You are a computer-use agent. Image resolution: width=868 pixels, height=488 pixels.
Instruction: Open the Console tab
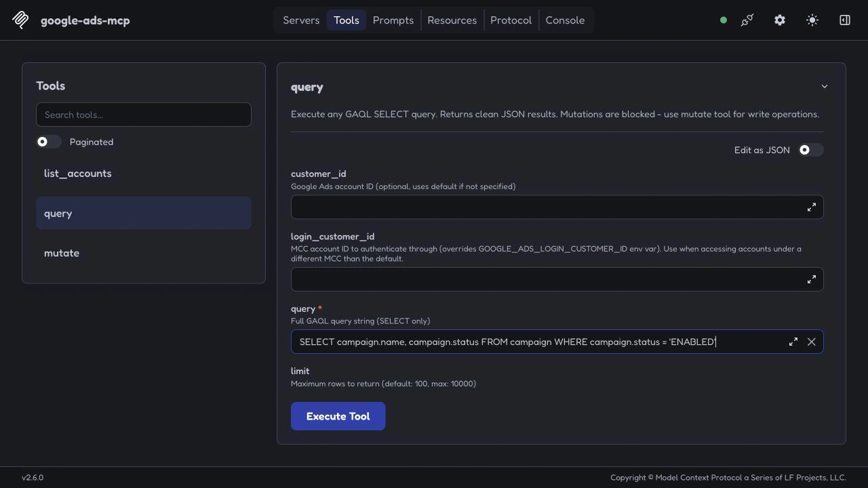(566, 20)
